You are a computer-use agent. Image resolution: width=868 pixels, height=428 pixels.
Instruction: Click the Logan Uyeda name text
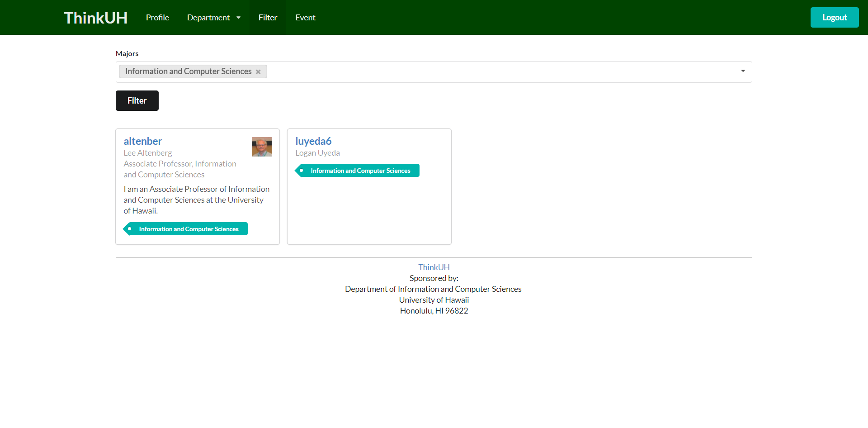pos(317,153)
